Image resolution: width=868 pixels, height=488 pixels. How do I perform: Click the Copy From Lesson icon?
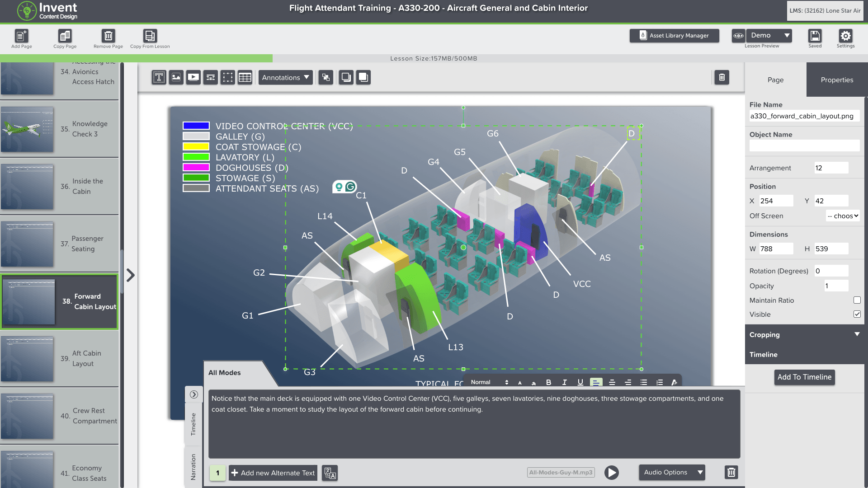(150, 36)
